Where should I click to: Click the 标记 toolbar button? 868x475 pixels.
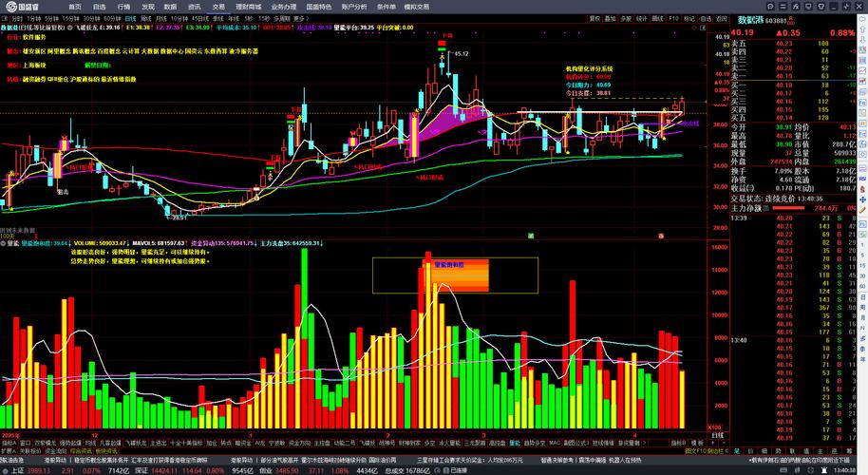coord(689,18)
